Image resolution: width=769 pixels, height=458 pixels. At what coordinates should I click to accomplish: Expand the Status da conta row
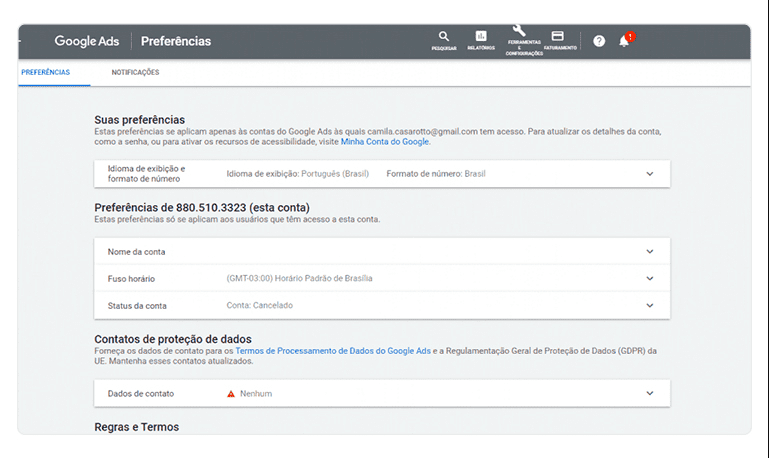(x=649, y=306)
